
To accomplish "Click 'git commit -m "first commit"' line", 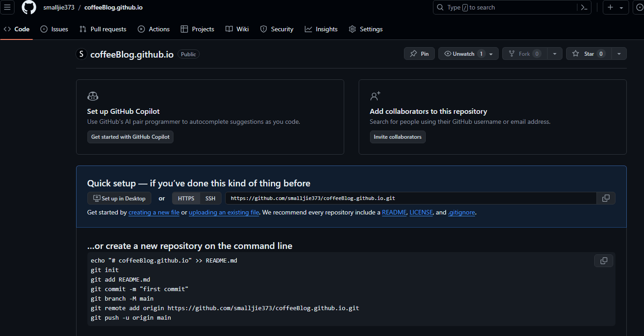I will click(139, 289).
